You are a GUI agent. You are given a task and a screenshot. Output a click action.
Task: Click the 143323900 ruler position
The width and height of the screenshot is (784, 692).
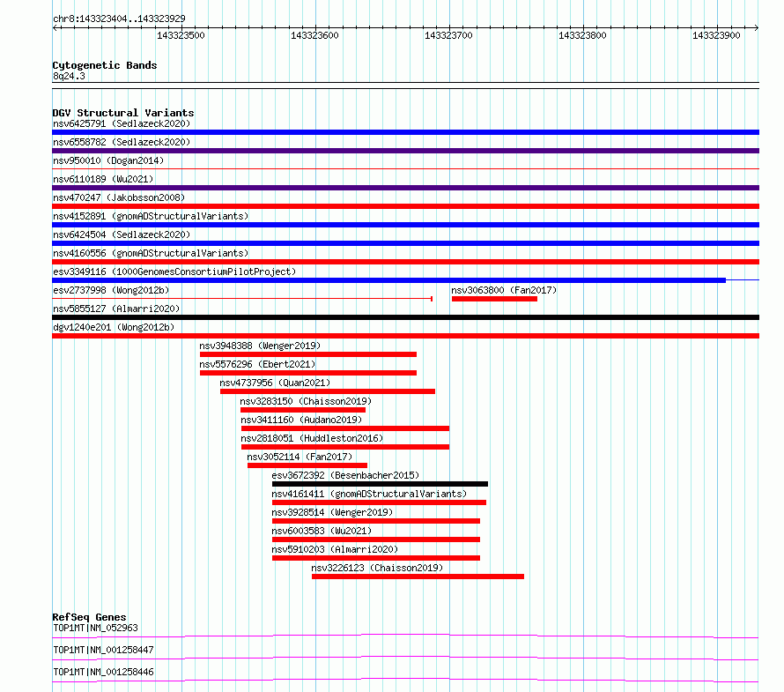coord(716,35)
